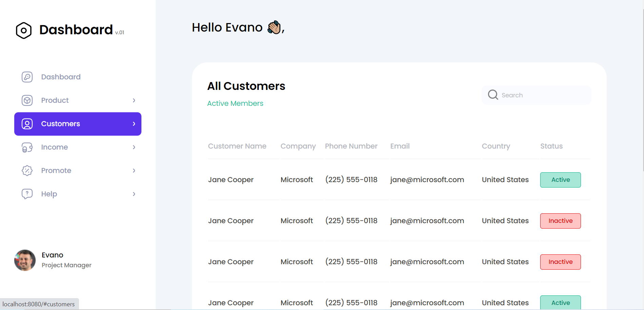The height and width of the screenshot is (310, 644).
Task: Select Dashboard from the sidebar
Action: point(61,77)
